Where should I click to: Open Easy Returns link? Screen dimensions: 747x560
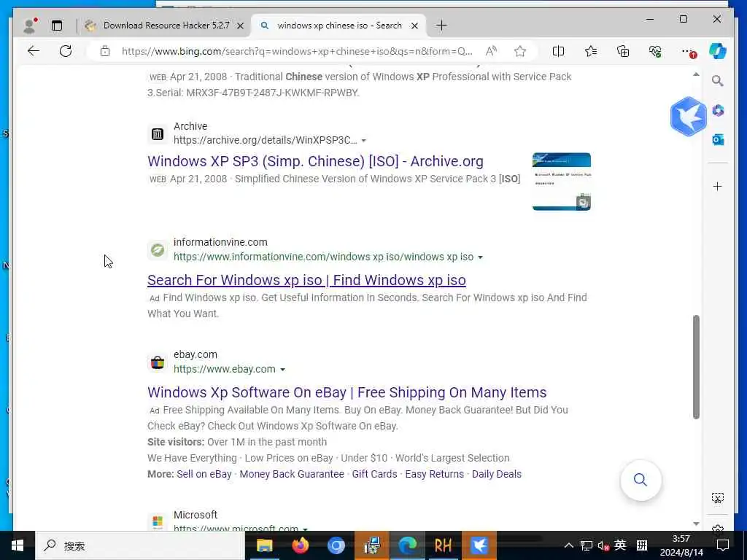click(435, 474)
